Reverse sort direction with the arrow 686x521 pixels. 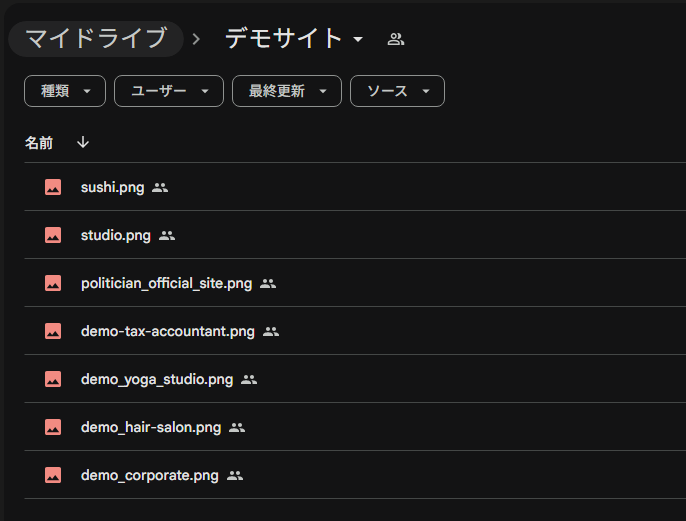coord(83,143)
